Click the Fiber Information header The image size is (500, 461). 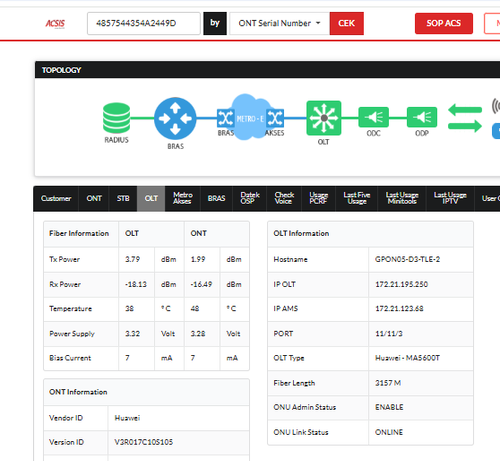79,233
